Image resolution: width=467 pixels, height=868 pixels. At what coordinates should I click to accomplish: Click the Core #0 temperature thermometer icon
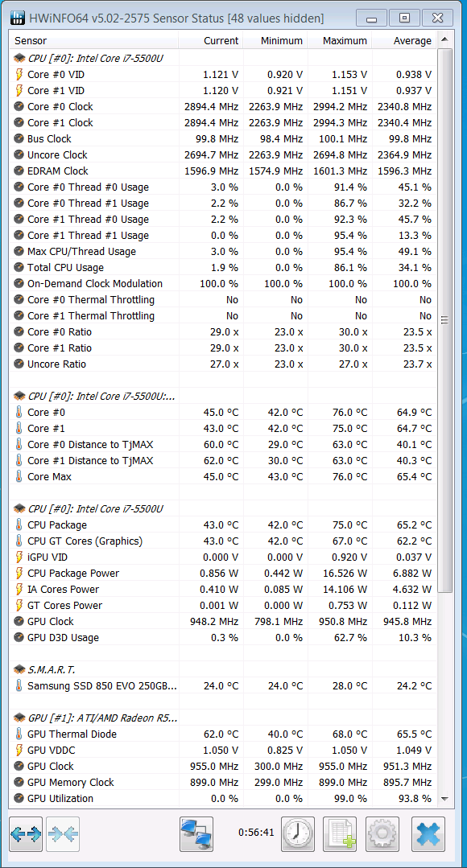click(x=19, y=413)
